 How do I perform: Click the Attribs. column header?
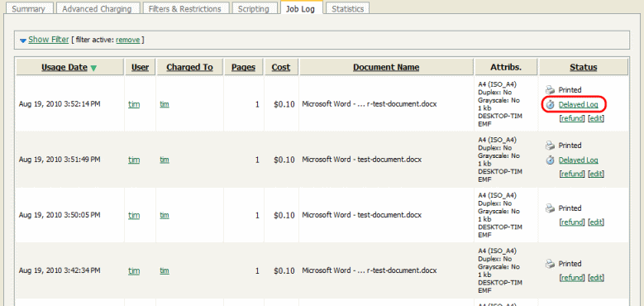pyautogui.click(x=506, y=67)
